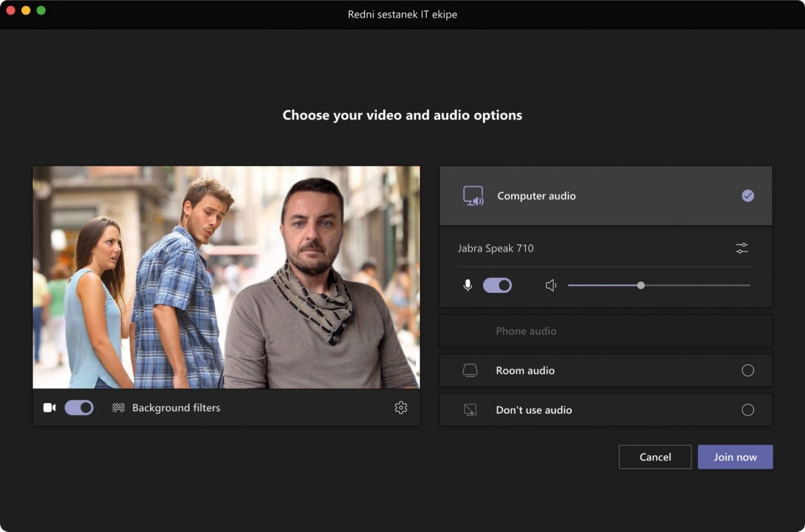Viewport: 805px width, 532px height.
Task: Close the window with the red button
Action: click(x=11, y=11)
